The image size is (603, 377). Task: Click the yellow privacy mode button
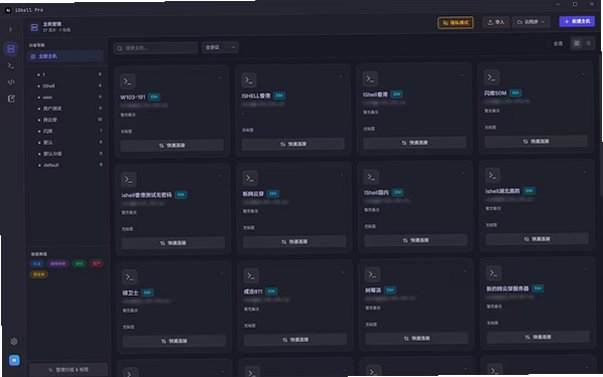(455, 23)
